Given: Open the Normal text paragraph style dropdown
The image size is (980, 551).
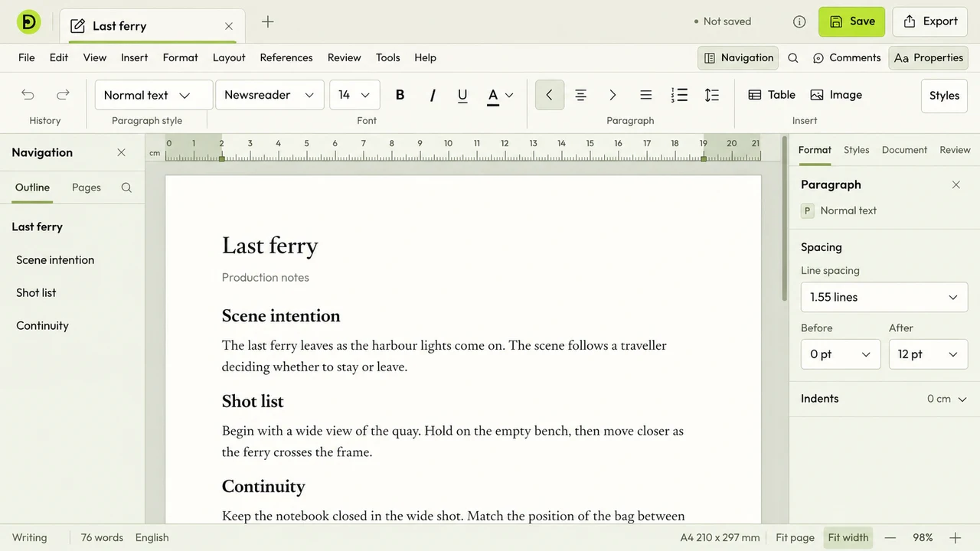Looking at the screenshot, I should pos(154,95).
